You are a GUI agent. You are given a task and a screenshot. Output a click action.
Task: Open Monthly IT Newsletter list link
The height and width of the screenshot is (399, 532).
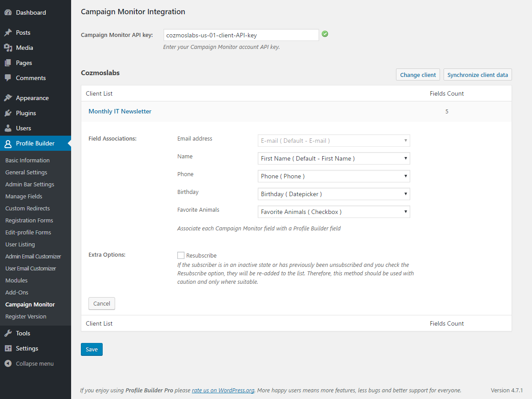coord(120,111)
